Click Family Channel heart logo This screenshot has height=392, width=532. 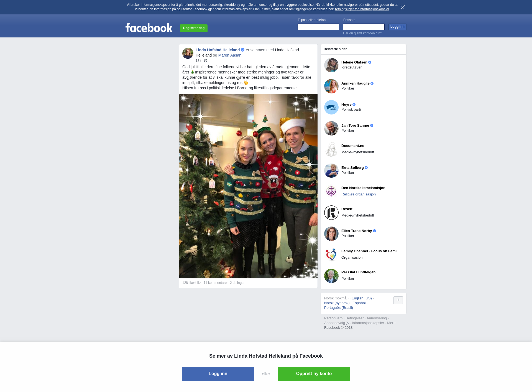tap(331, 255)
